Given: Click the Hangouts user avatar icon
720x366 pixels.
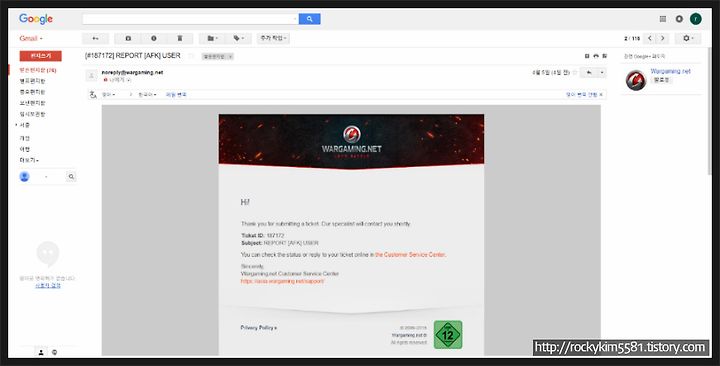Looking at the screenshot, I should pos(25,177).
